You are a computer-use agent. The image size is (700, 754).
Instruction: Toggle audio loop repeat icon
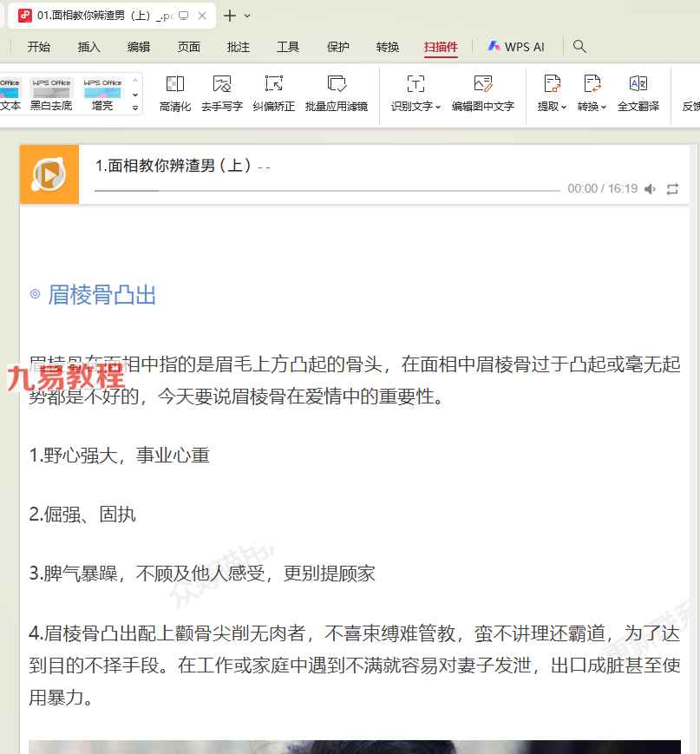coord(673,189)
